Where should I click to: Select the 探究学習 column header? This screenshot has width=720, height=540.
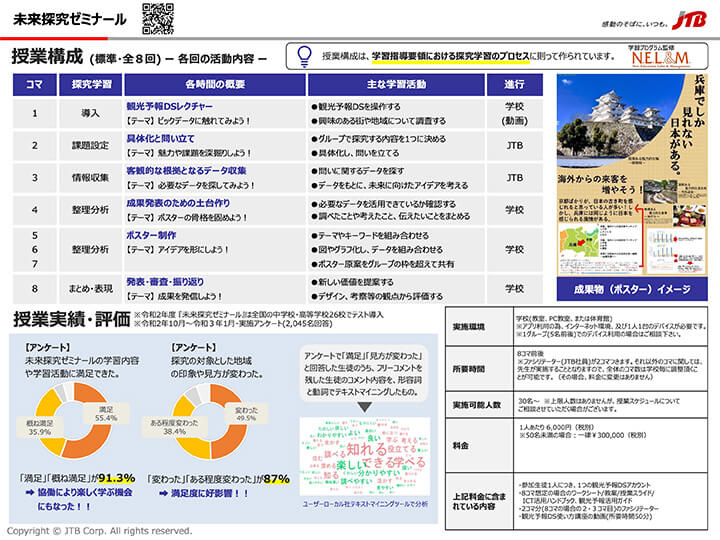tap(91, 84)
